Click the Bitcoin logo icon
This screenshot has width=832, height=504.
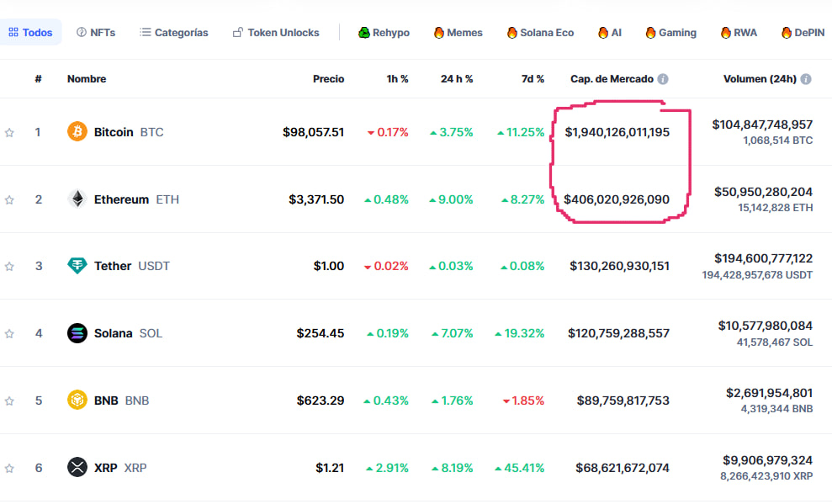click(x=77, y=132)
